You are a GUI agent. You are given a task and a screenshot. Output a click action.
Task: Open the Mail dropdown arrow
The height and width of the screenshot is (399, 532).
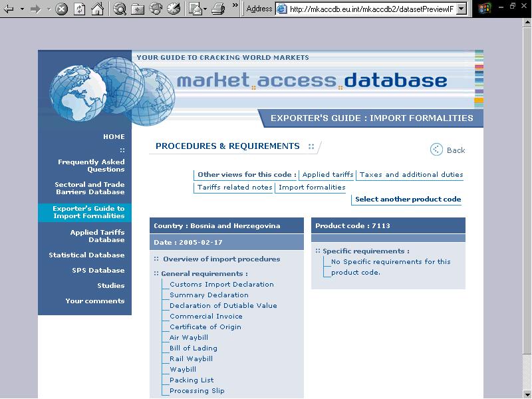(x=205, y=9)
